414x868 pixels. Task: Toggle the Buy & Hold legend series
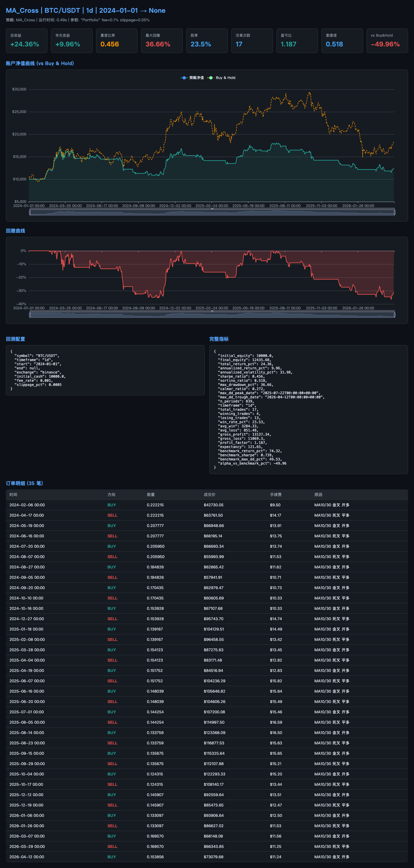(221, 78)
